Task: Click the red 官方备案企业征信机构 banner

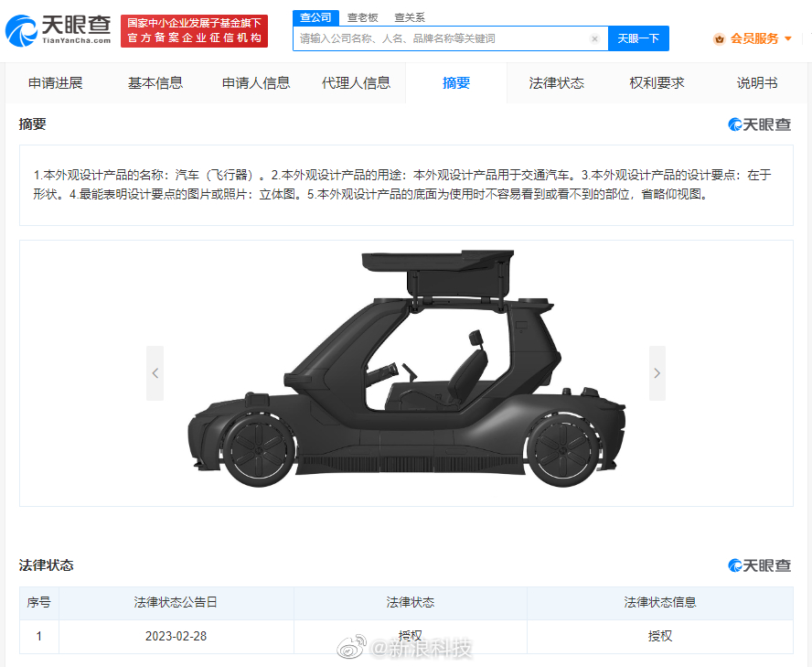Action: pos(194,31)
